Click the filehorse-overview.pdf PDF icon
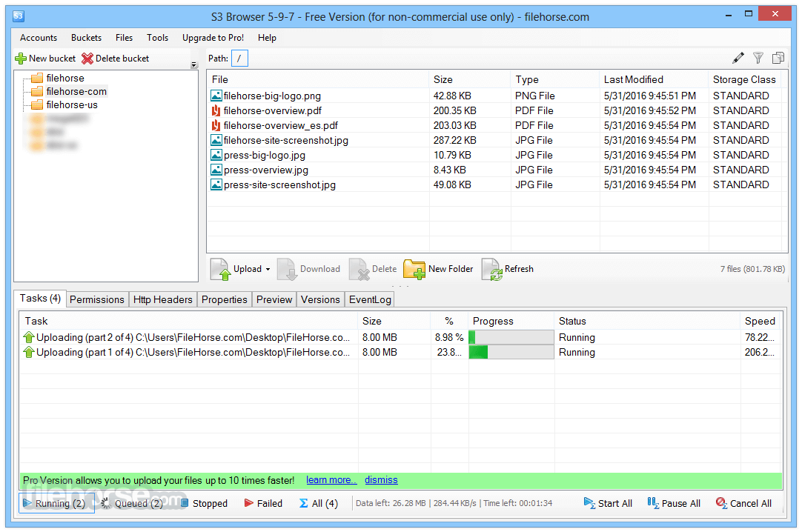Screen dimensions: 802x532 point(216,110)
